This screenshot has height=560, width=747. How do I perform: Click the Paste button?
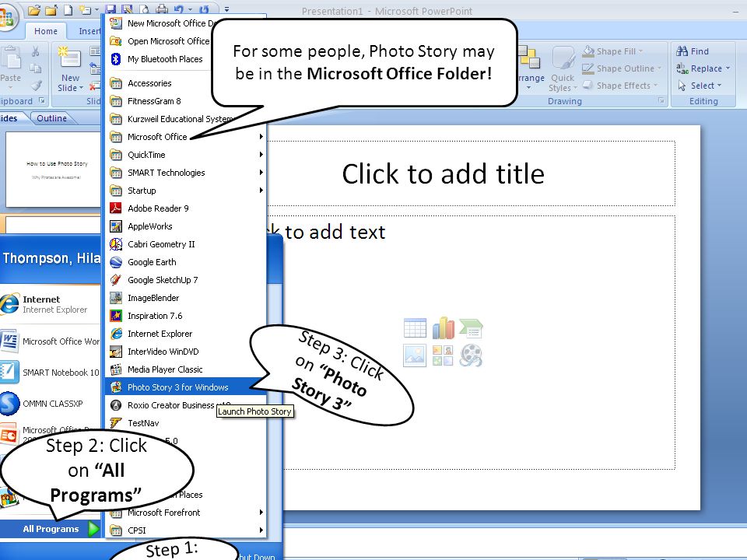(x=10, y=68)
